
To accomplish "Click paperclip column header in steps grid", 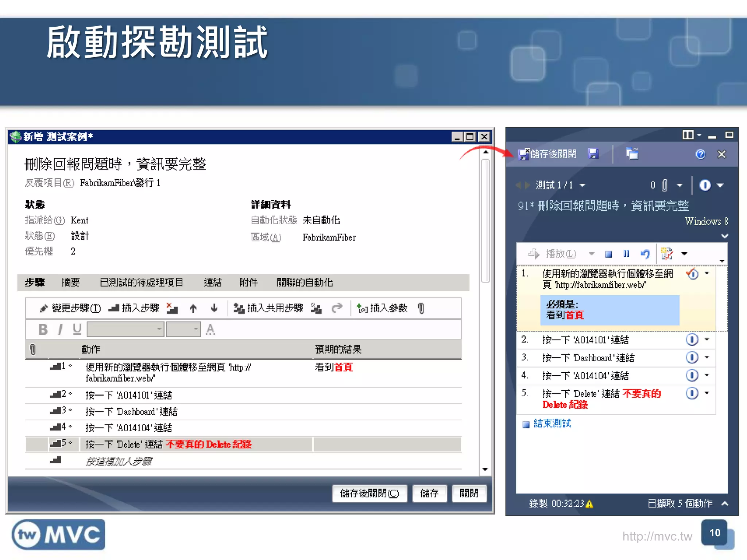I will (32, 350).
